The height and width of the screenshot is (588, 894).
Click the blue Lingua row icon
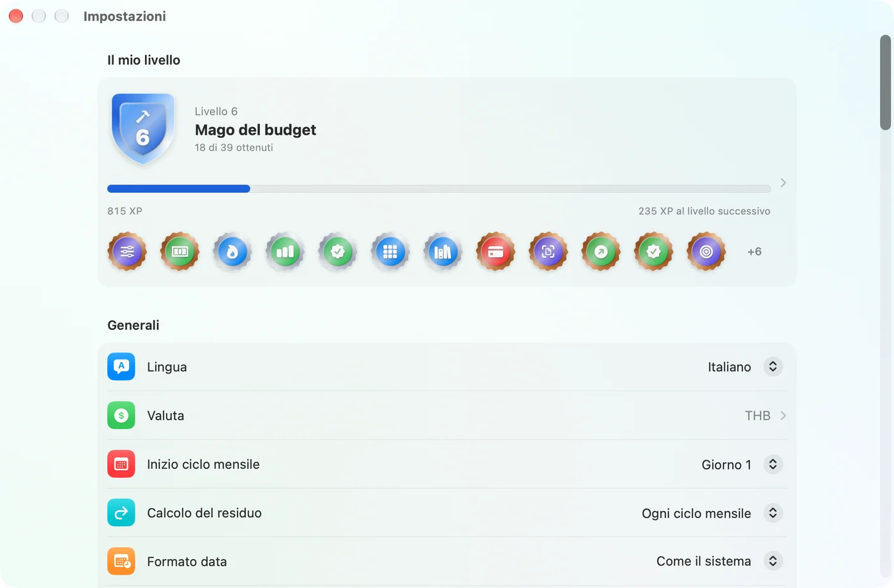pyautogui.click(x=121, y=366)
